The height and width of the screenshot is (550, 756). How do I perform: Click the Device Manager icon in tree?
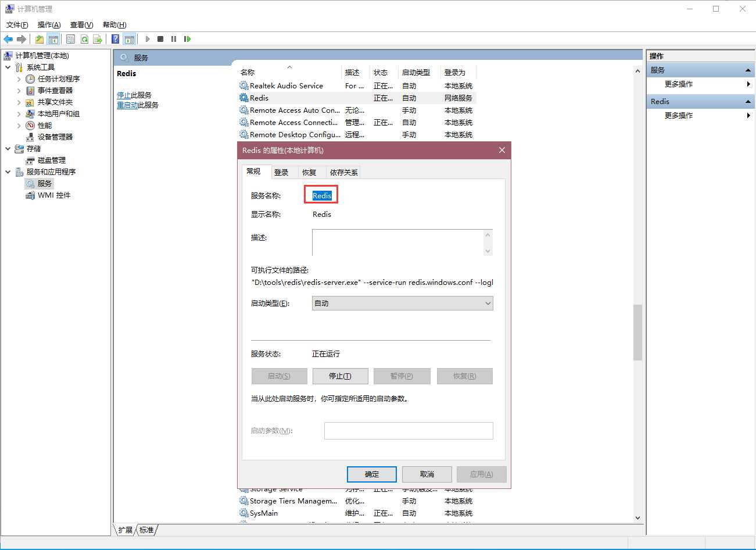pos(30,137)
